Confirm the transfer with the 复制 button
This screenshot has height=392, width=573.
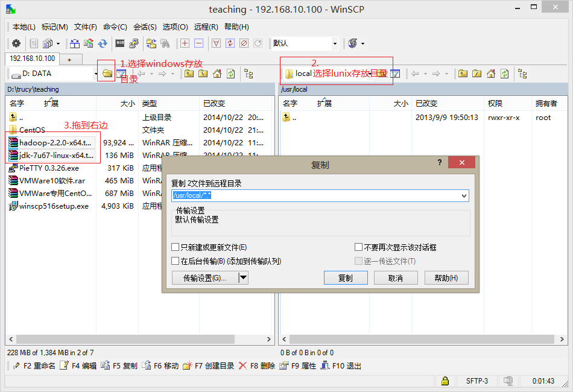pos(346,278)
